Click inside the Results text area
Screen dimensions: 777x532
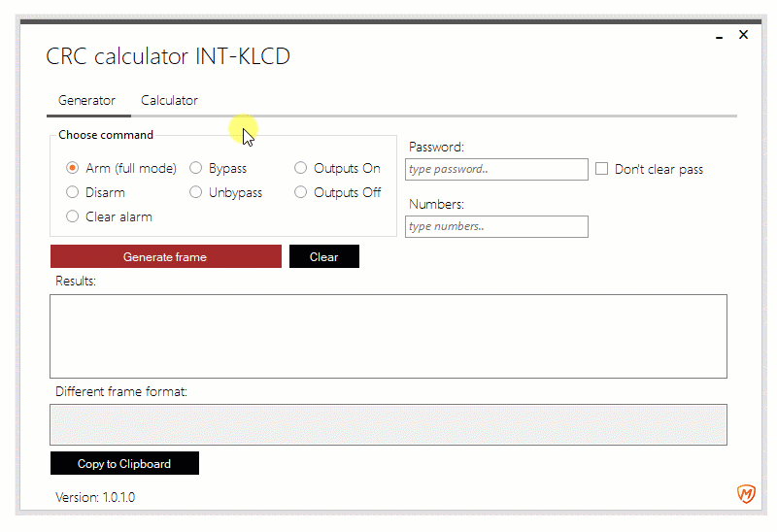click(388, 336)
